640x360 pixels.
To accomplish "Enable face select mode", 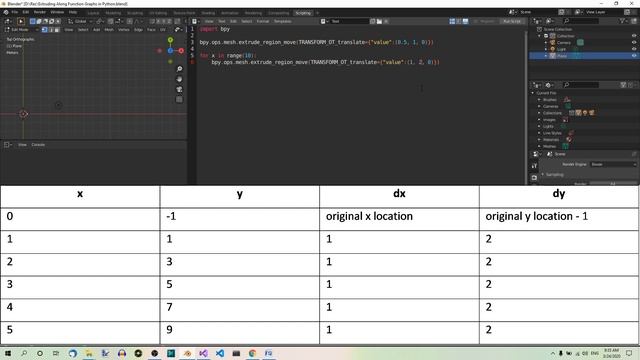I will 57,30.
